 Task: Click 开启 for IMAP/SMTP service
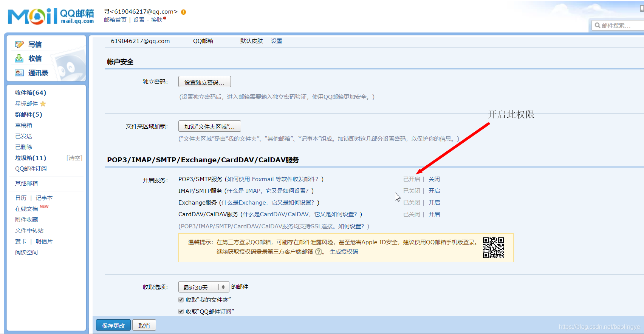(x=434, y=191)
